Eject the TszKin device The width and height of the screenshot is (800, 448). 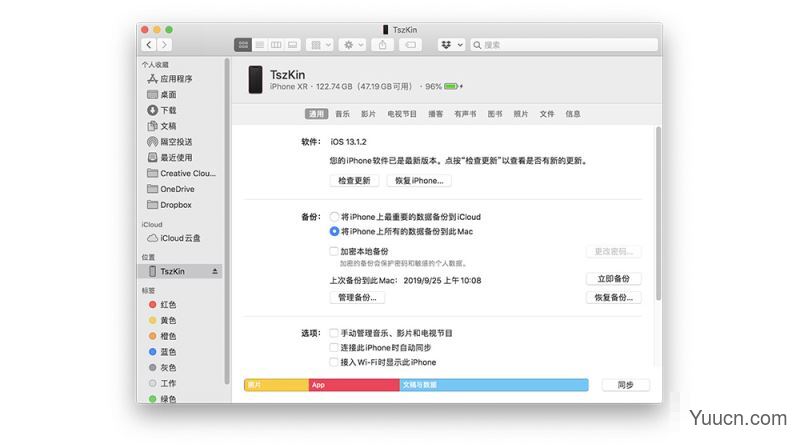215,271
